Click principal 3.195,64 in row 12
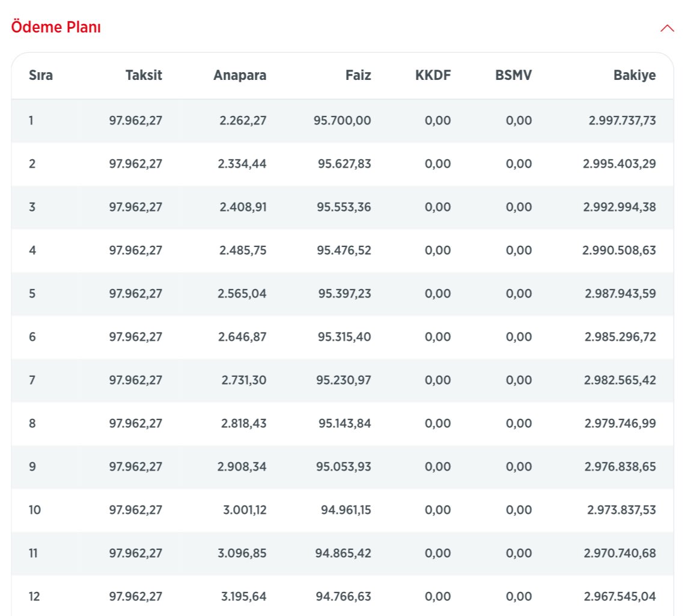Viewport: 688px width, 616px height. (243, 597)
